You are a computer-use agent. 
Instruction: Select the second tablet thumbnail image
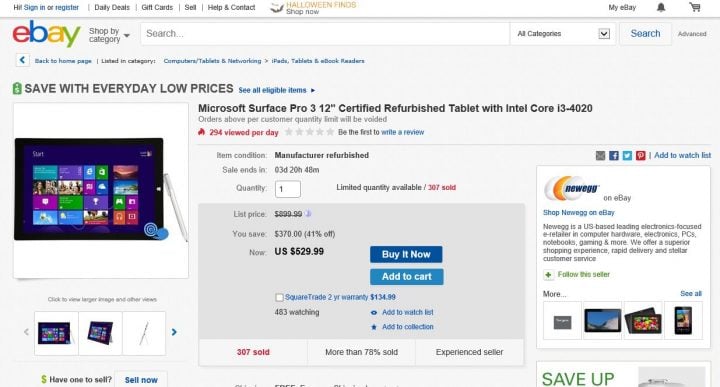[100, 333]
